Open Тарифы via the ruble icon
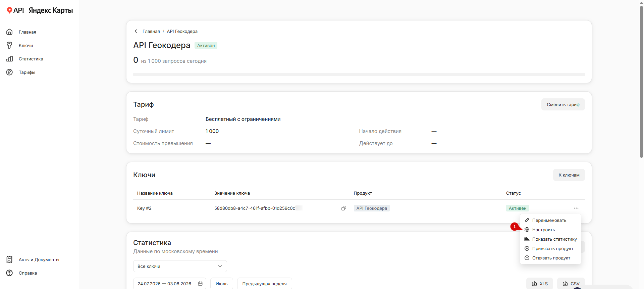The image size is (644, 289). 9,72
